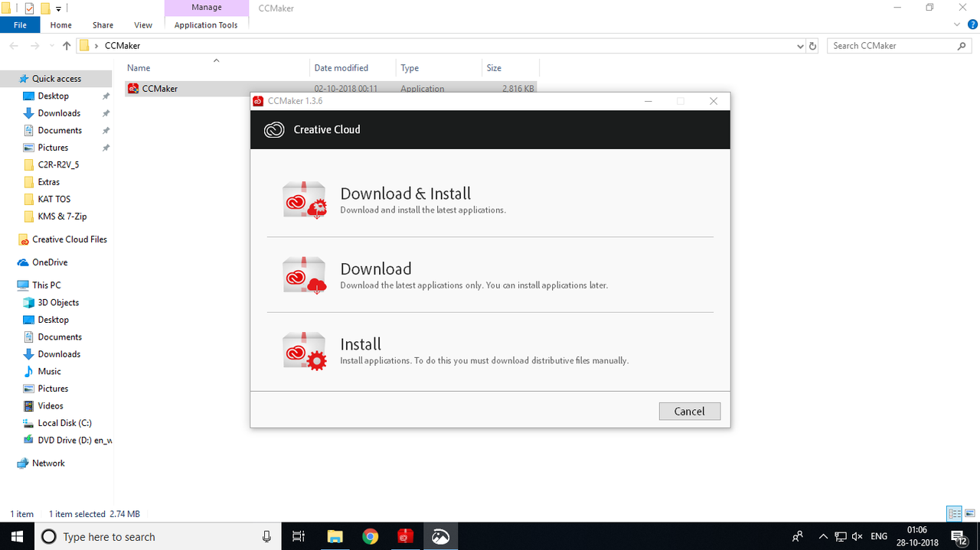Refresh the CCMaker folder
The image size is (980, 550).
click(x=813, y=46)
